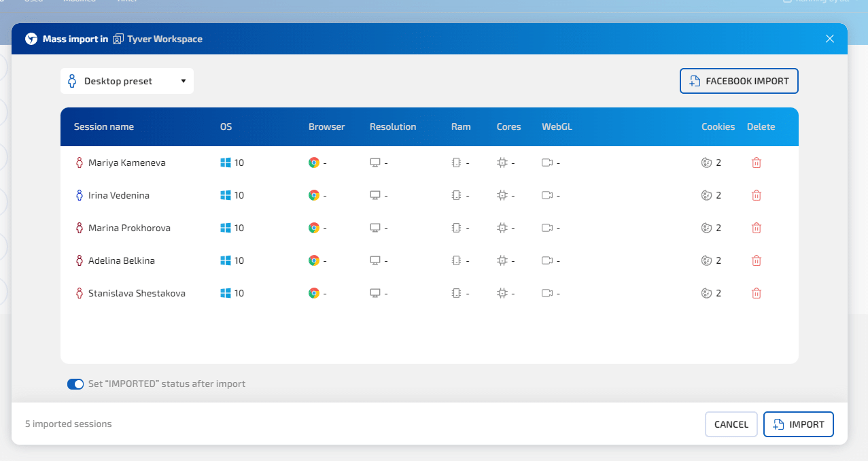This screenshot has width=868, height=461.
Task: Toggle Set IMPORTED status after import
Action: 75,384
